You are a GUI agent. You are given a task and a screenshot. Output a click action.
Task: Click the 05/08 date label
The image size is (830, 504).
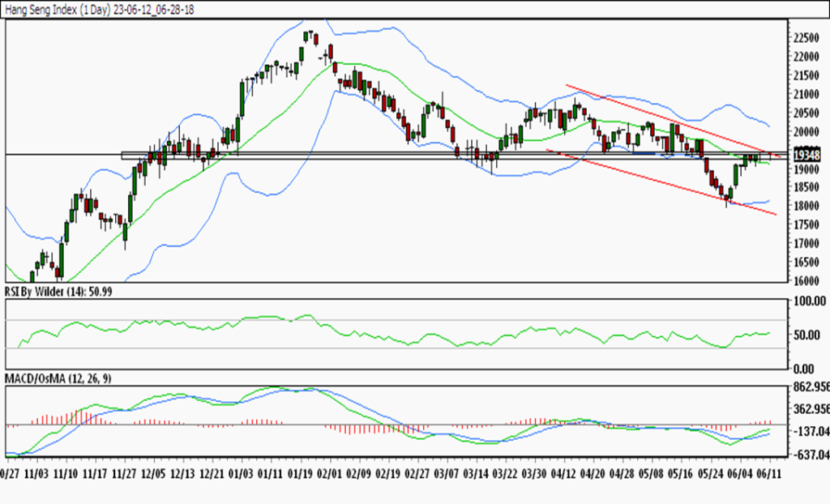(651, 472)
